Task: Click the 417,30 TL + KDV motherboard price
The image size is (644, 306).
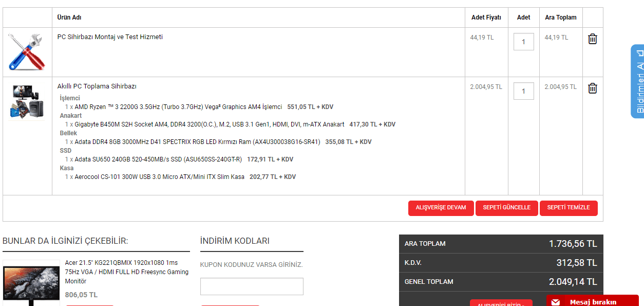Action: [372, 124]
